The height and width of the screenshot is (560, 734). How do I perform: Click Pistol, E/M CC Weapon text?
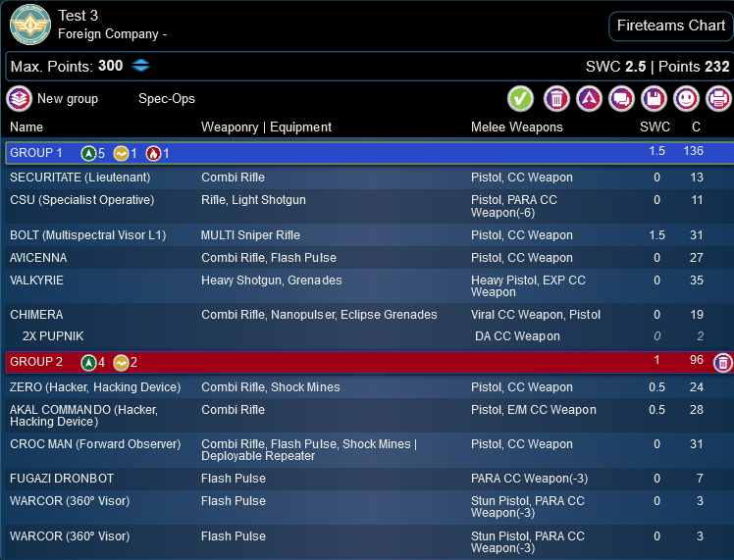[534, 410]
